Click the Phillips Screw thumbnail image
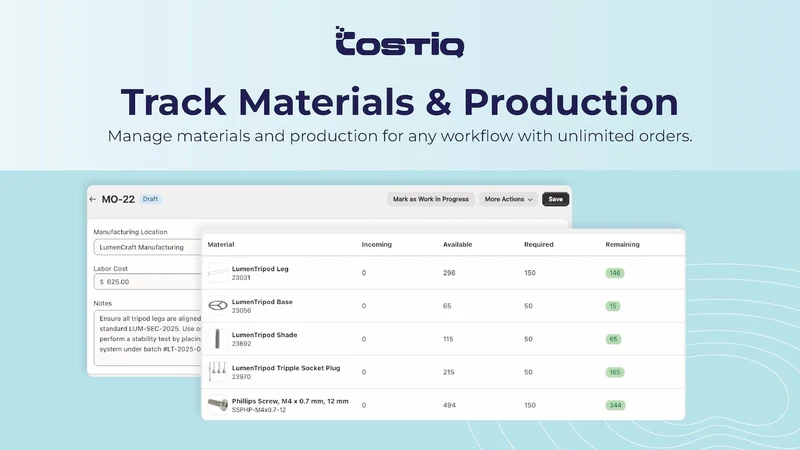The image size is (800, 450). [218, 405]
